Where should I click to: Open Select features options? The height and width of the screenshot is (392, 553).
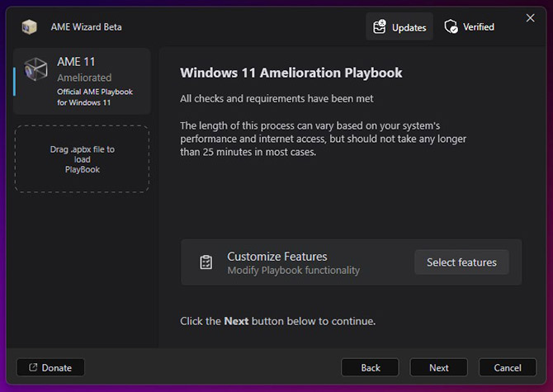tap(461, 262)
